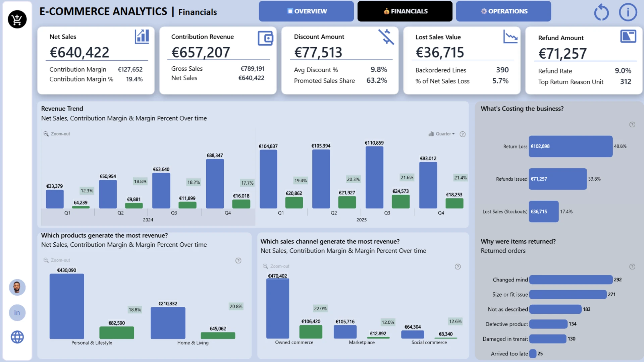Viewport: 644px width, 362px height.
Task: Click the shopping cart logo icon
Action: tap(17, 19)
